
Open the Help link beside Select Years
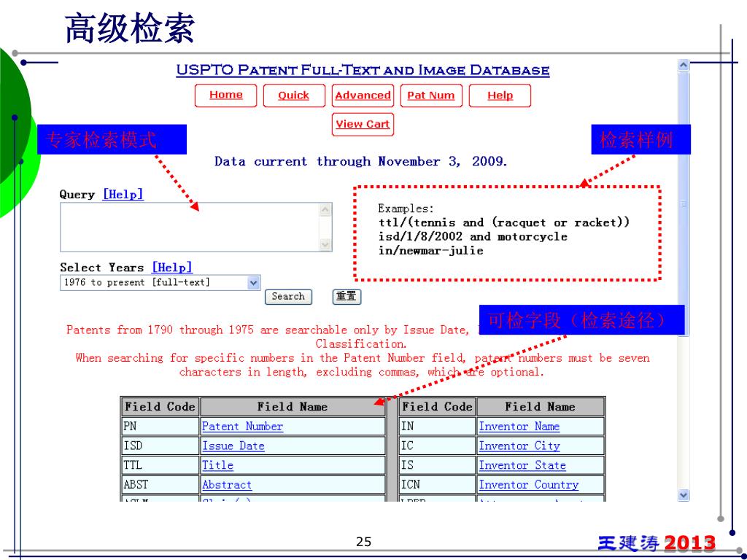pos(172,267)
